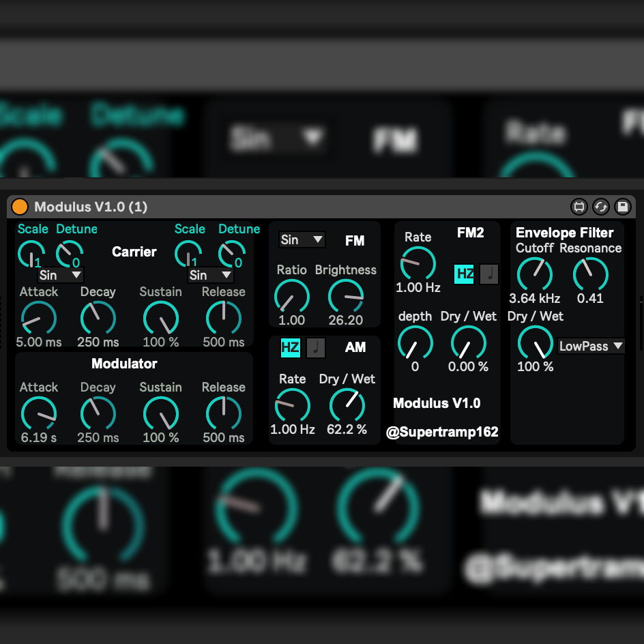This screenshot has width=644, height=644.
Task: Open the FM section Sin waveform dropdown
Action: pyautogui.click(x=302, y=239)
